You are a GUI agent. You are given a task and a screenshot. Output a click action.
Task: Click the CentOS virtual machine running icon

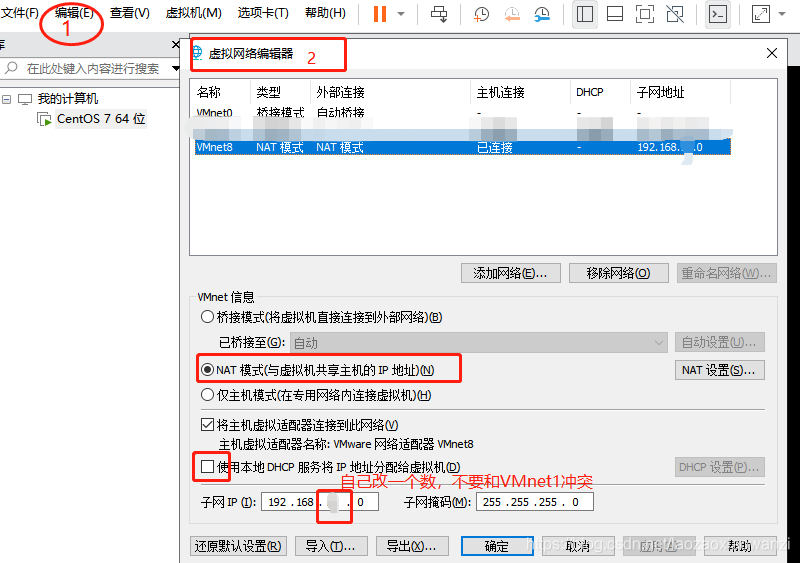point(44,119)
